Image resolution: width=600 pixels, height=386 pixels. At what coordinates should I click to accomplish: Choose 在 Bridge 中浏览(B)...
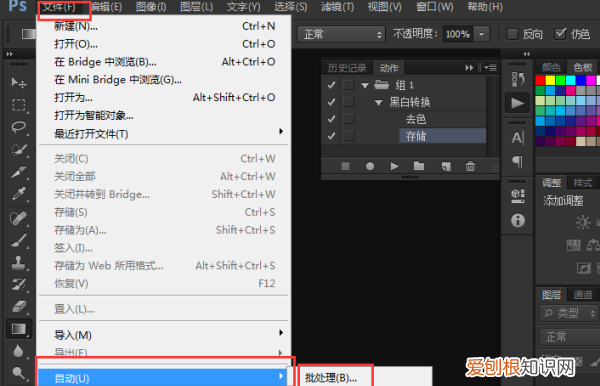click(x=164, y=62)
